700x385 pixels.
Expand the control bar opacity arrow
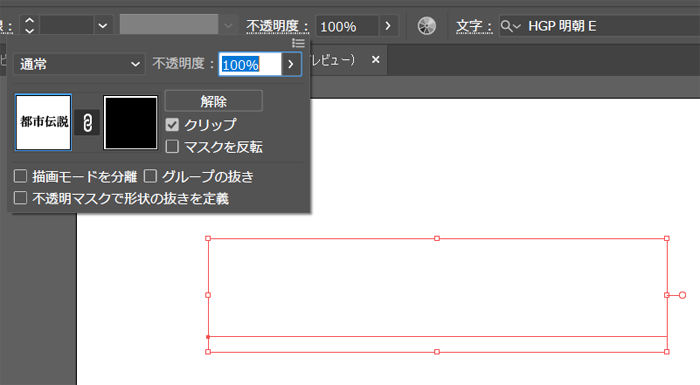[x=388, y=26]
